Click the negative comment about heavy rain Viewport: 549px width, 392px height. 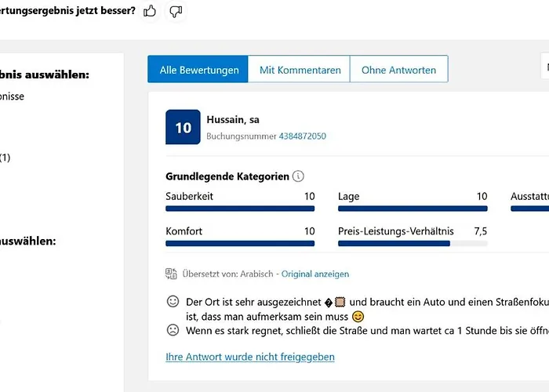(x=361, y=331)
